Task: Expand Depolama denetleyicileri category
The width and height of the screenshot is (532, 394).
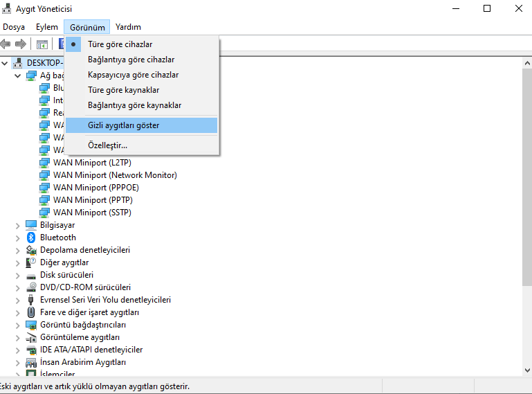Action: pyautogui.click(x=18, y=251)
